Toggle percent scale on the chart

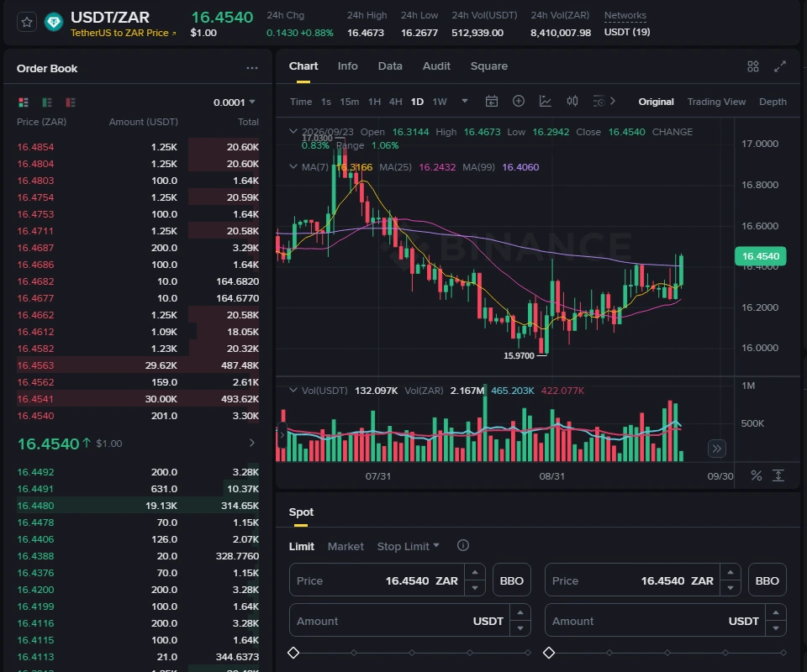756,475
